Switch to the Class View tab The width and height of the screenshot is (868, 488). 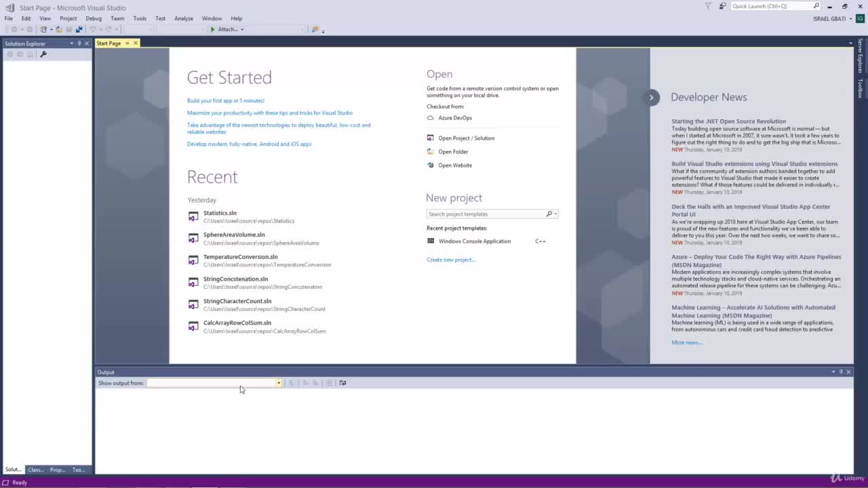36,470
